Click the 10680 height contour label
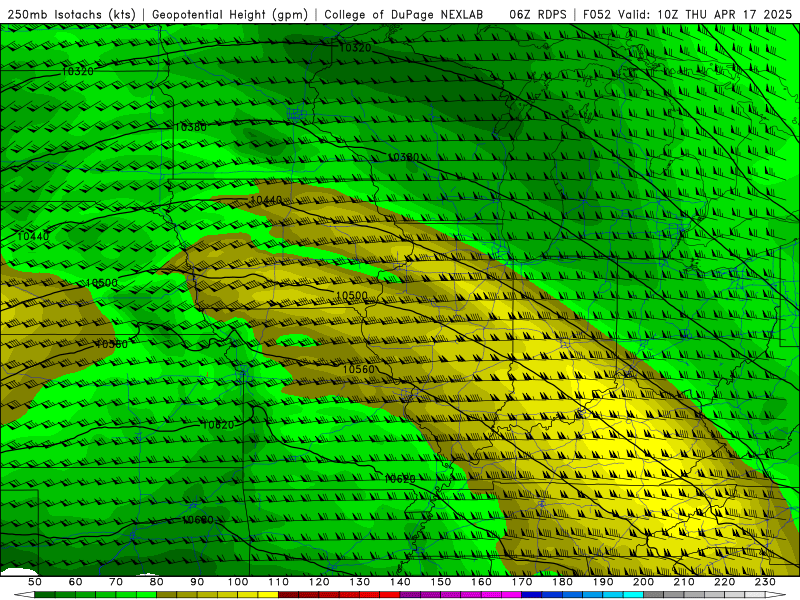Image resolution: width=800 pixels, height=600 pixels. pyautogui.click(x=198, y=520)
